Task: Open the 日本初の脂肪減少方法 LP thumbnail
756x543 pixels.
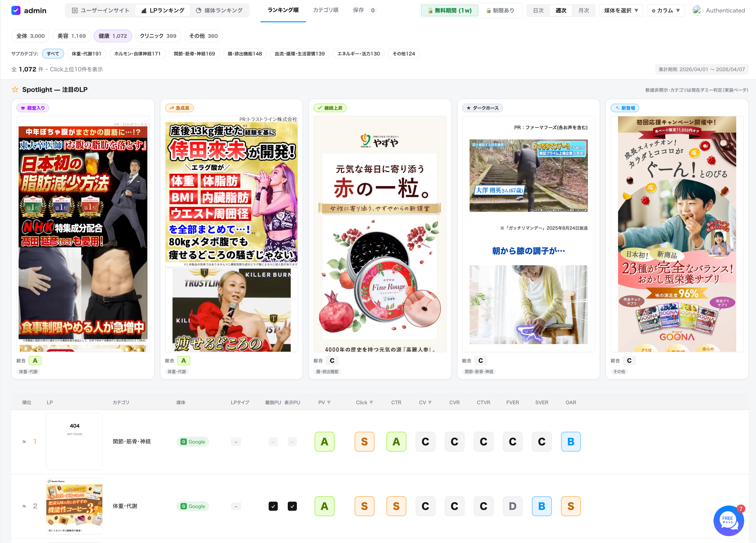Action: point(83,234)
